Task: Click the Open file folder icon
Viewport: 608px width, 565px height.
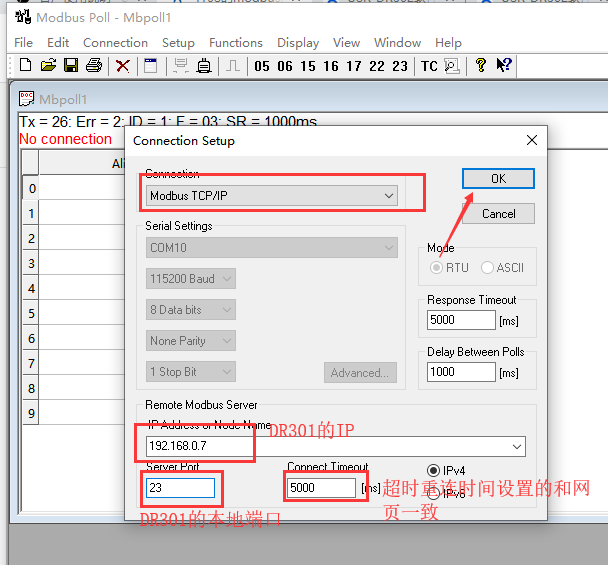Action: (x=48, y=66)
